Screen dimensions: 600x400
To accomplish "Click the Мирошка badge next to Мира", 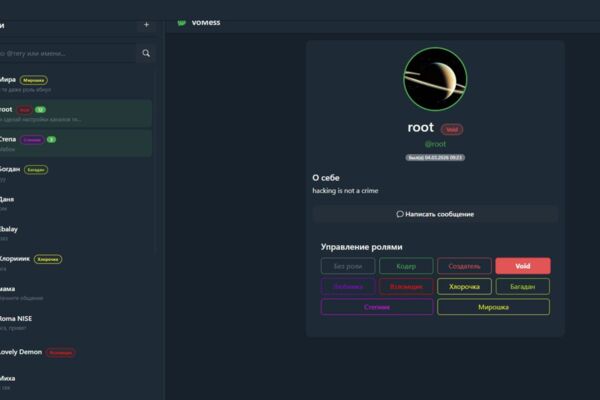I will tap(34, 80).
